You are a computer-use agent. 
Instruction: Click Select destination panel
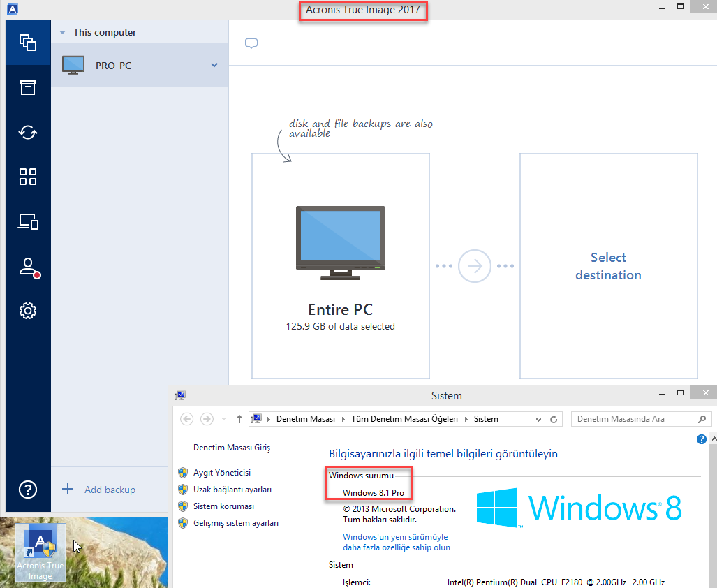pos(609,266)
